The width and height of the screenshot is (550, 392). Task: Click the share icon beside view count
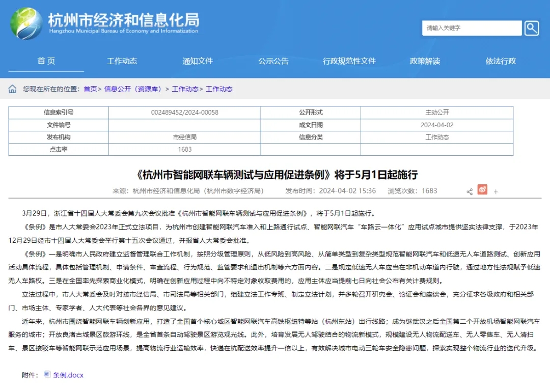(x=470, y=191)
